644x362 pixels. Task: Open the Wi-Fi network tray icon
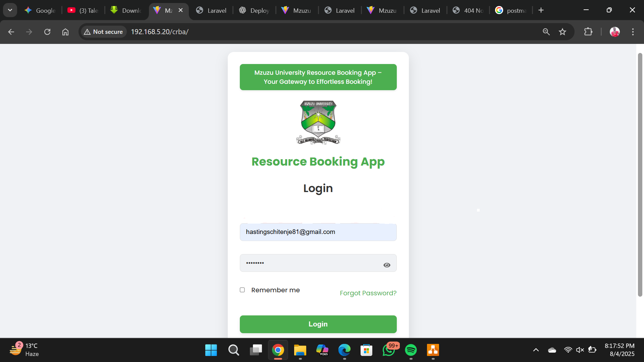tap(568, 350)
